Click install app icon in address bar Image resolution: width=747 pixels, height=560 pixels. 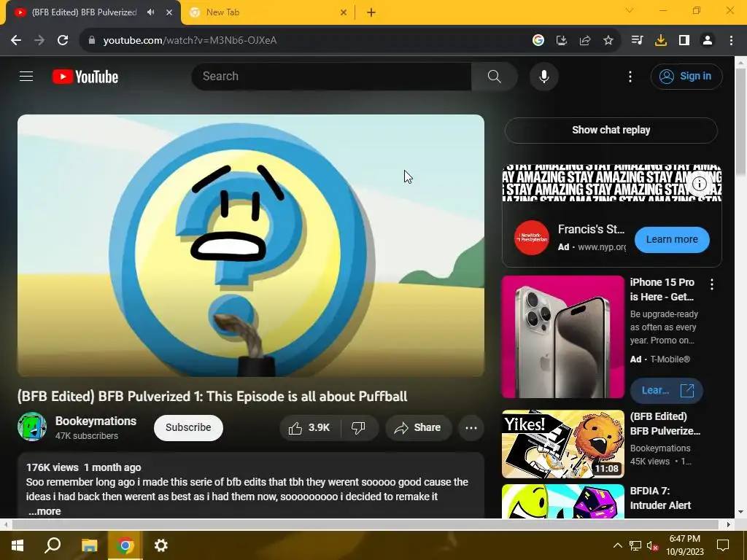(562, 41)
